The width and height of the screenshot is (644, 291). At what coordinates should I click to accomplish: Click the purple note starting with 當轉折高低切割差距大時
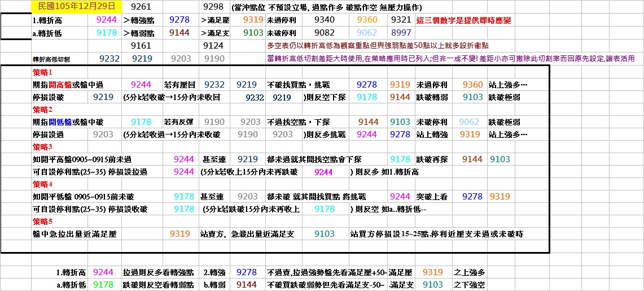[450, 59]
